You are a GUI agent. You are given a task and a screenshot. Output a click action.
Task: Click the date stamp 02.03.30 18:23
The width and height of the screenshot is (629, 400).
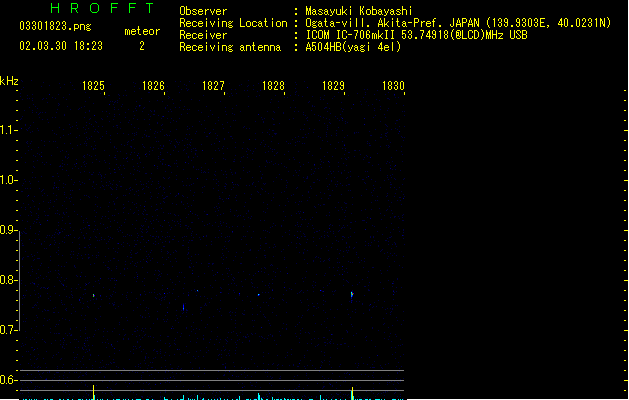[61, 46]
